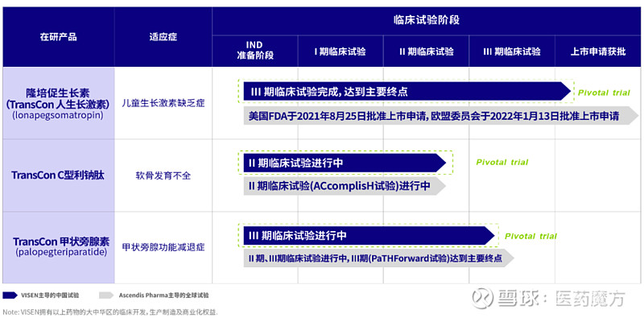
Task: Click the PaTHForward trial gray progress bar
Action: click(x=378, y=258)
